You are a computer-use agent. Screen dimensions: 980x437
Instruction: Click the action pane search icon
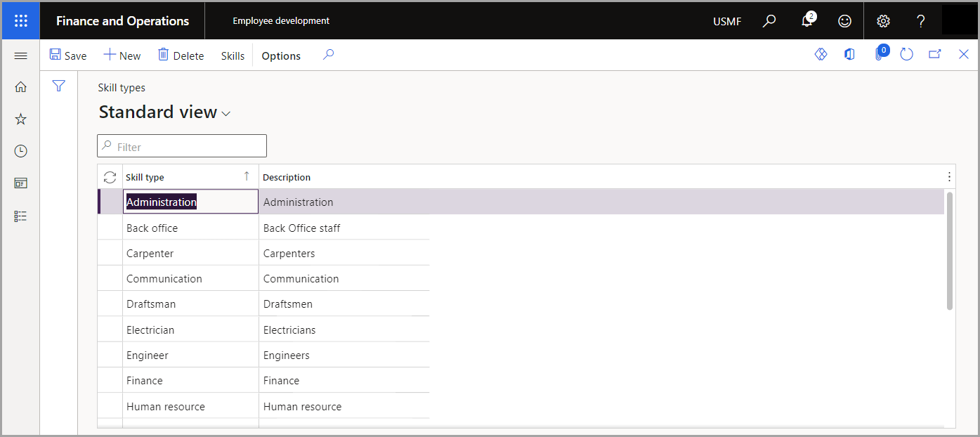pos(328,55)
